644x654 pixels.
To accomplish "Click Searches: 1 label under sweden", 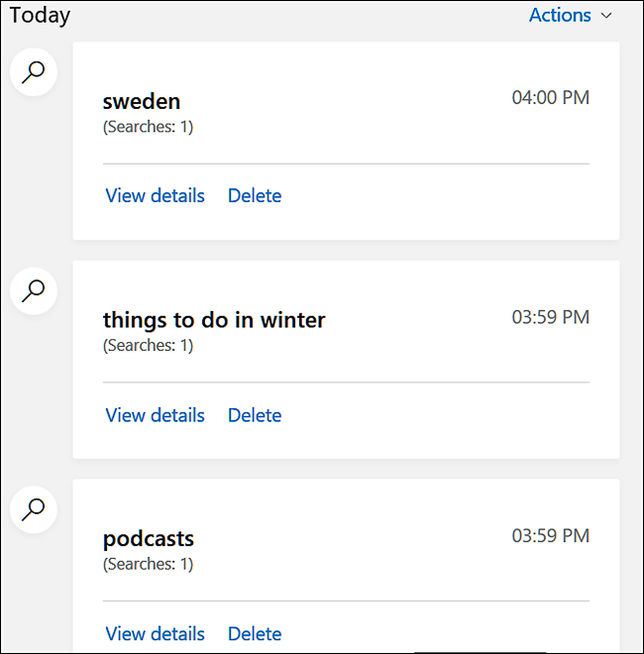I will (148, 127).
